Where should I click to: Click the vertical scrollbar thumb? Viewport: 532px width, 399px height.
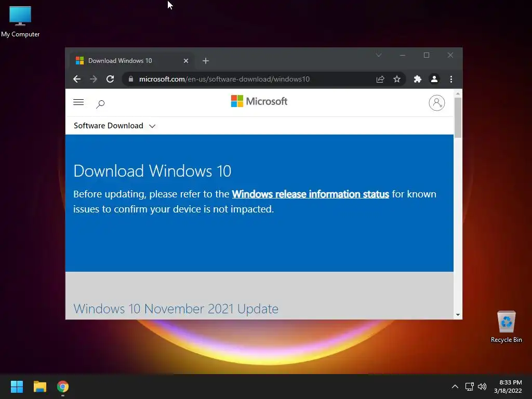458,118
